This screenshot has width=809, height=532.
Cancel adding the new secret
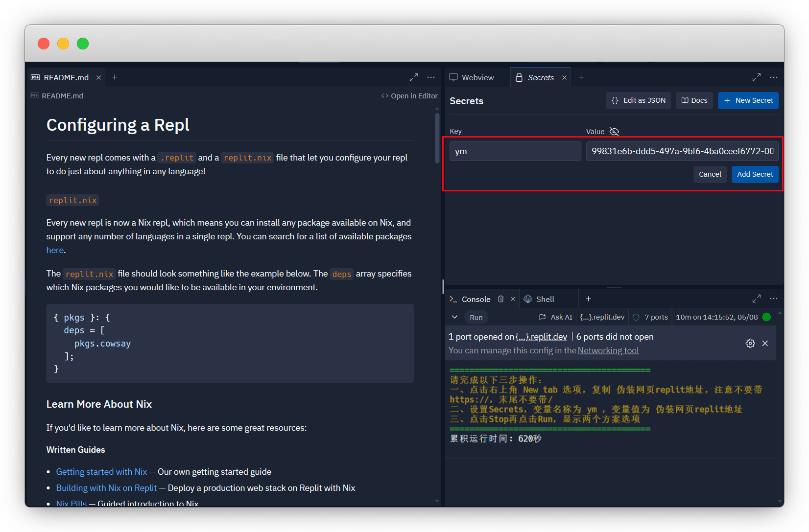[x=710, y=174]
